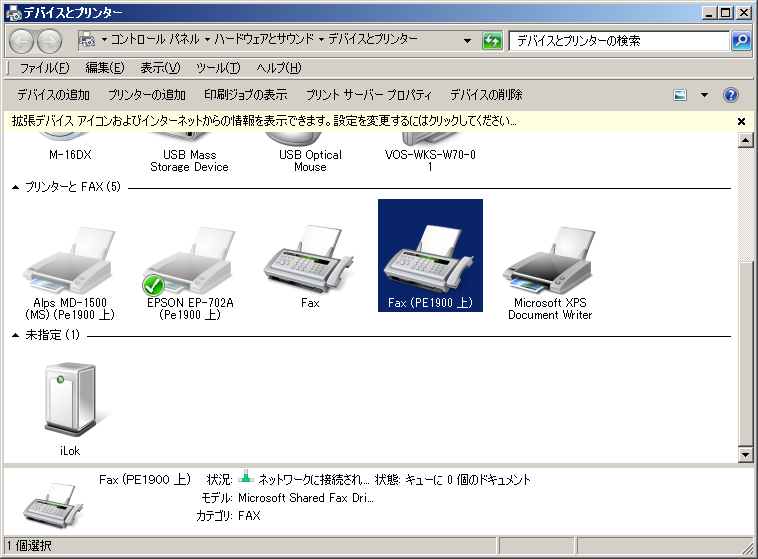Select the EPSON EP-702A default printer
Image resolution: width=758 pixels, height=559 pixels.
(189, 262)
